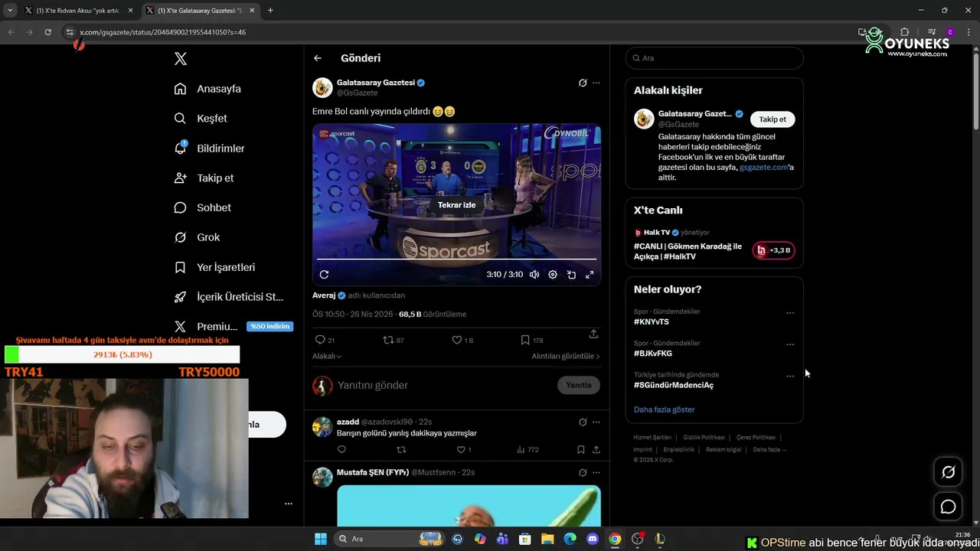The height and width of the screenshot is (551, 980).
Task: Open Takip et in sidebar
Action: (204, 178)
